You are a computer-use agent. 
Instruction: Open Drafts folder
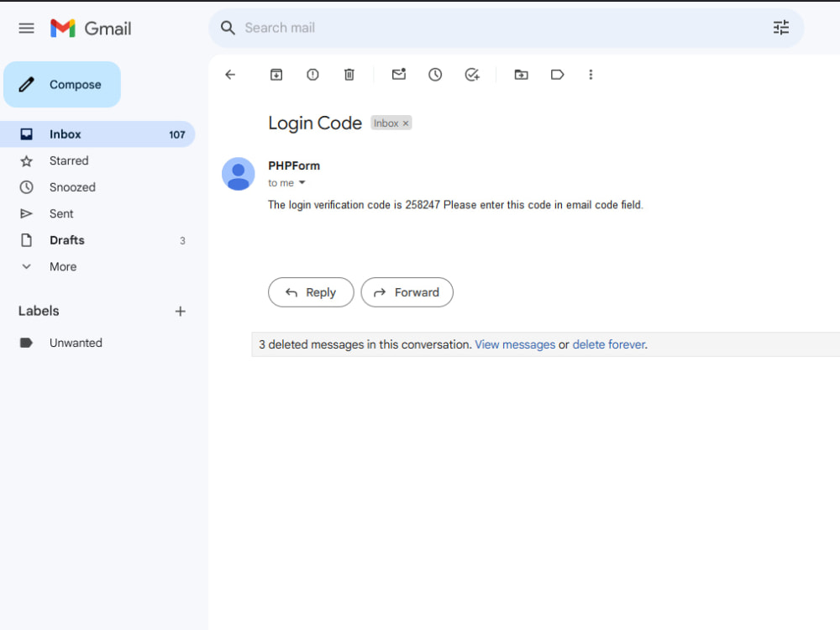click(x=97, y=240)
